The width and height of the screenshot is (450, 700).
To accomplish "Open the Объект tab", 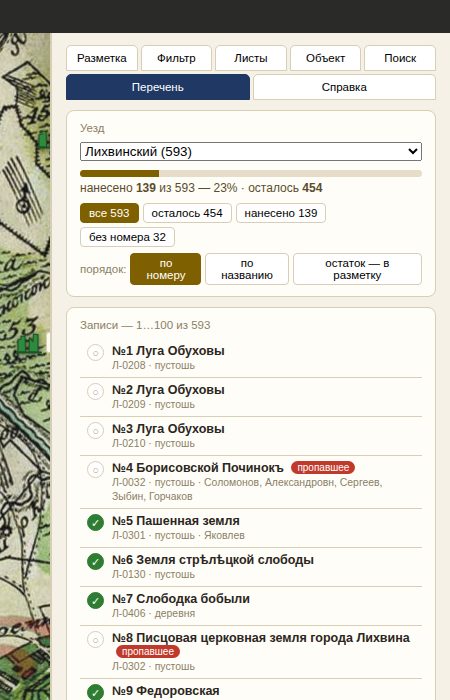I will (325, 58).
